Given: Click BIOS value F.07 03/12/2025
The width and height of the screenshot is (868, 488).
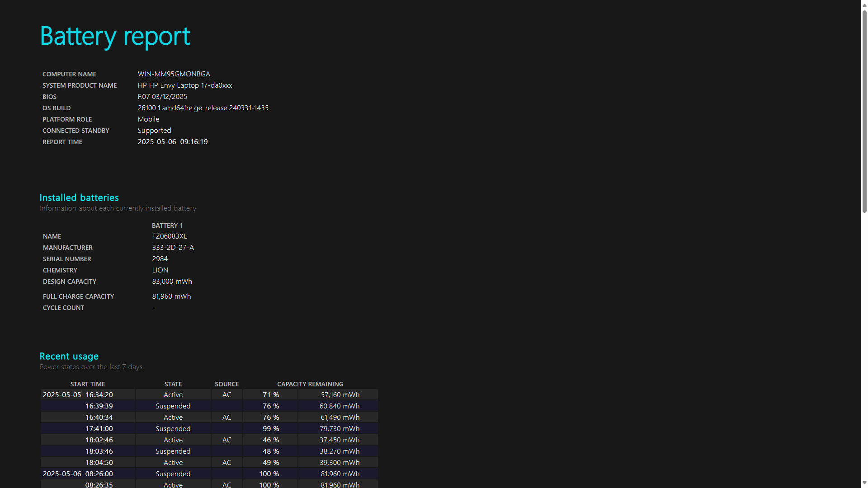Looking at the screenshot, I should tap(162, 97).
